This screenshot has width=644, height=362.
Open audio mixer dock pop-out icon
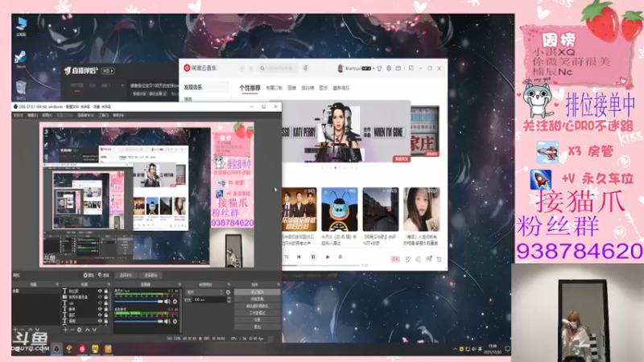[x=180, y=285]
